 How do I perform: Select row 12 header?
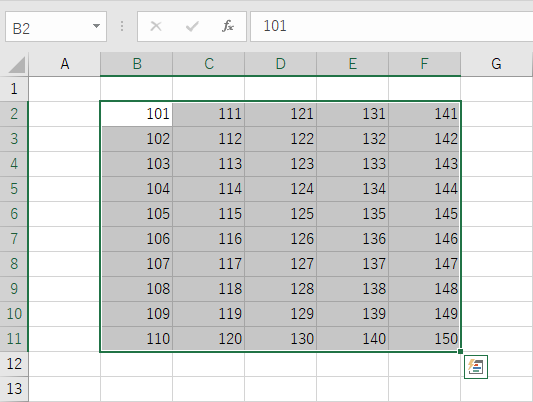click(x=14, y=364)
